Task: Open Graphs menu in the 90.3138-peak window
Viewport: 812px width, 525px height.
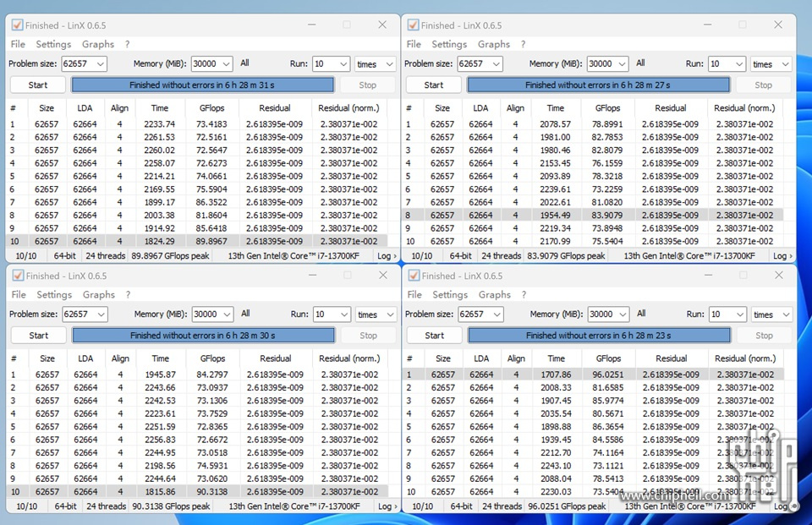Action: point(99,294)
